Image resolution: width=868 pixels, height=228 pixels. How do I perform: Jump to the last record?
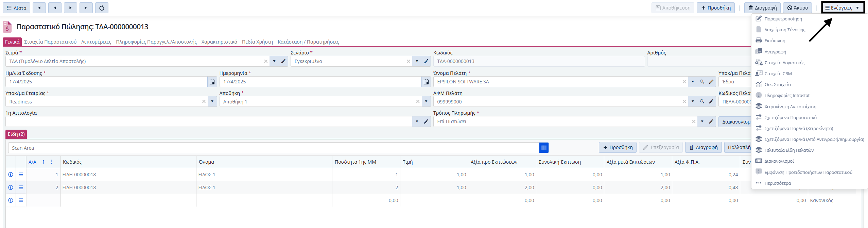coord(86,8)
